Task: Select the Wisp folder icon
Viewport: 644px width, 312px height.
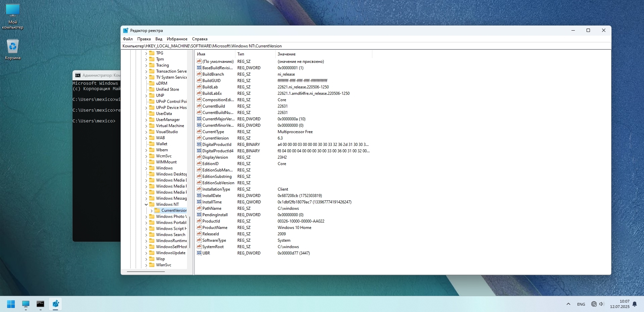Action: click(152, 259)
